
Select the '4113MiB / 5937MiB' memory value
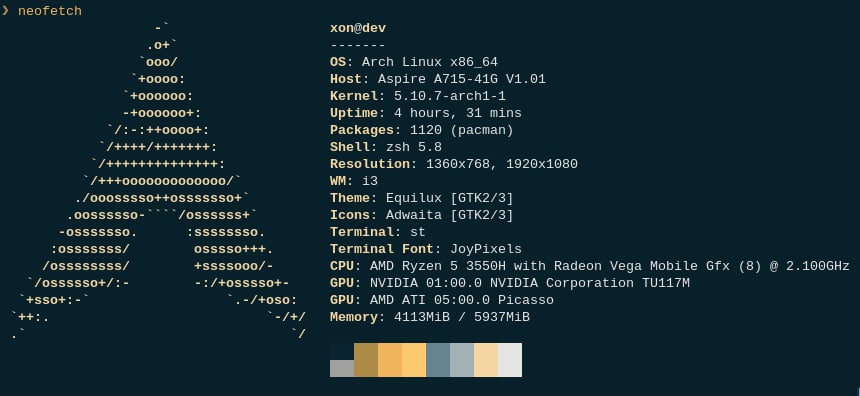tap(462, 317)
